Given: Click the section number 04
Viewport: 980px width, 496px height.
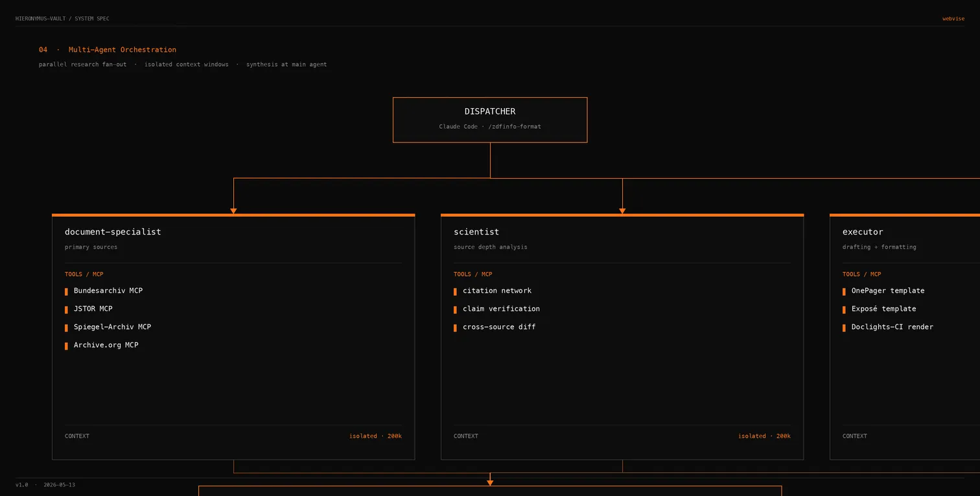Looking at the screenshot, I should pyautogui.click(x=43, y=50).
